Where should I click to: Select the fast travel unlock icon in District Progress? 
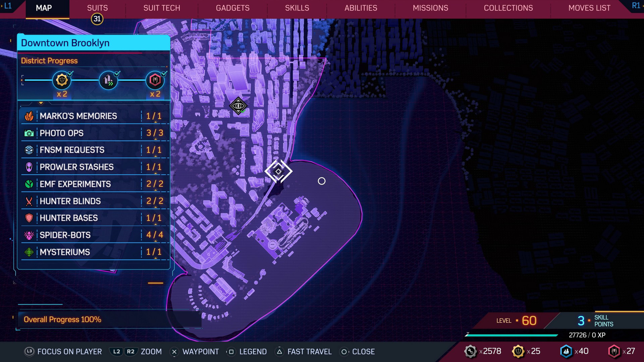[x=108, y=80]
